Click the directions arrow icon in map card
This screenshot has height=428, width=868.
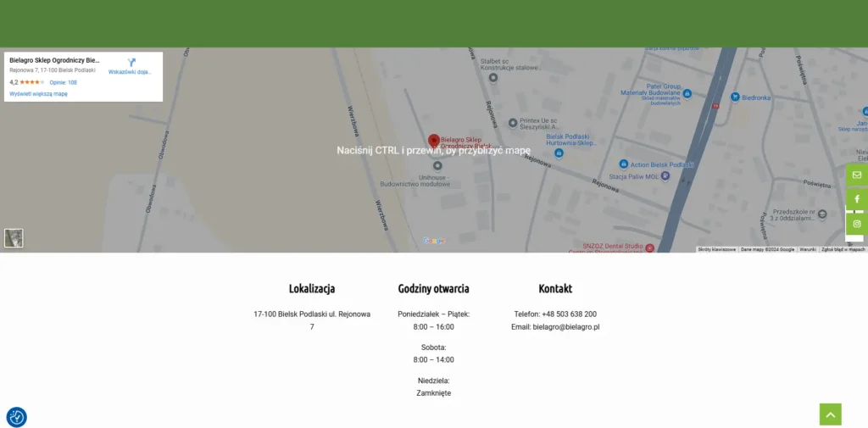point(131,63)
